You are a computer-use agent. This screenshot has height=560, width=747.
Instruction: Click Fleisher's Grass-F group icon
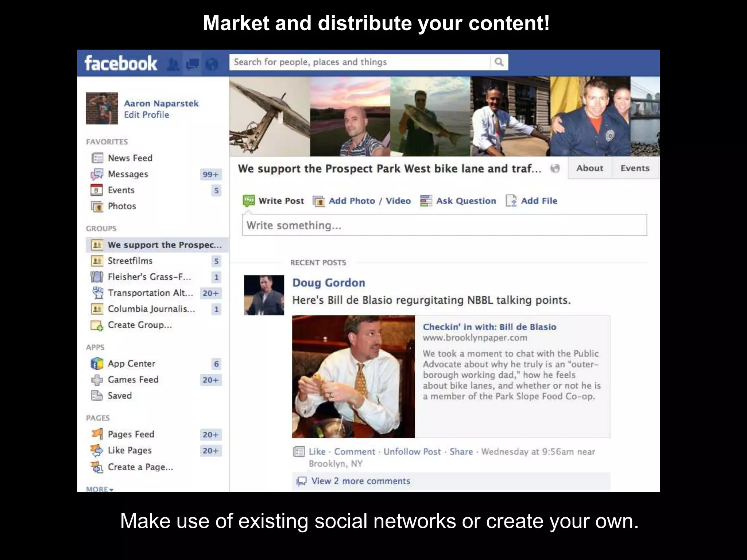[x=97, y=277]
